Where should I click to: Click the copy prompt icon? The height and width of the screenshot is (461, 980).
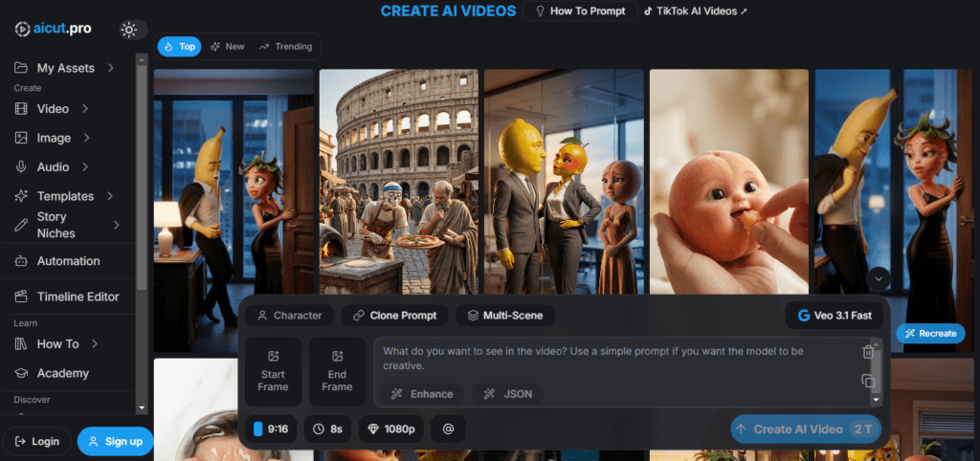coord(867,381)
